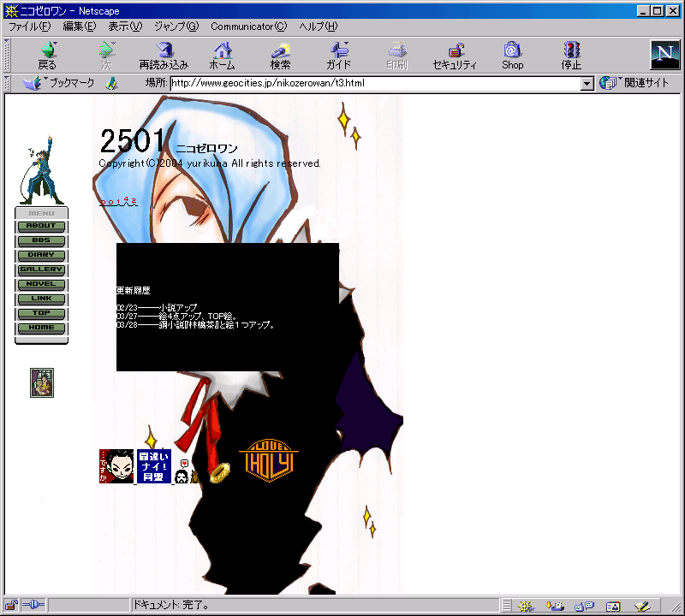The image size is (685, 616).
Task: Open the Communicator(C) menu
Action: [x=249, y=27]
